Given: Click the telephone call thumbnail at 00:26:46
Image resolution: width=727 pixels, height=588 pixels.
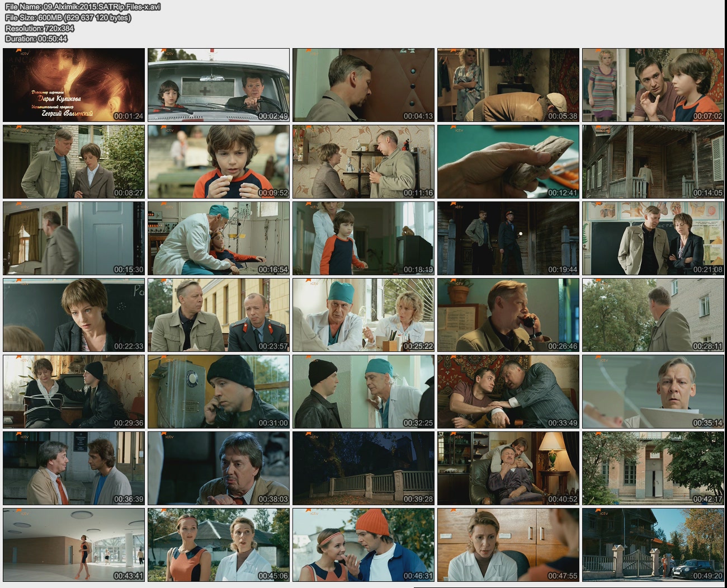Looking at the screenshot, I should (x=508, y=315).
